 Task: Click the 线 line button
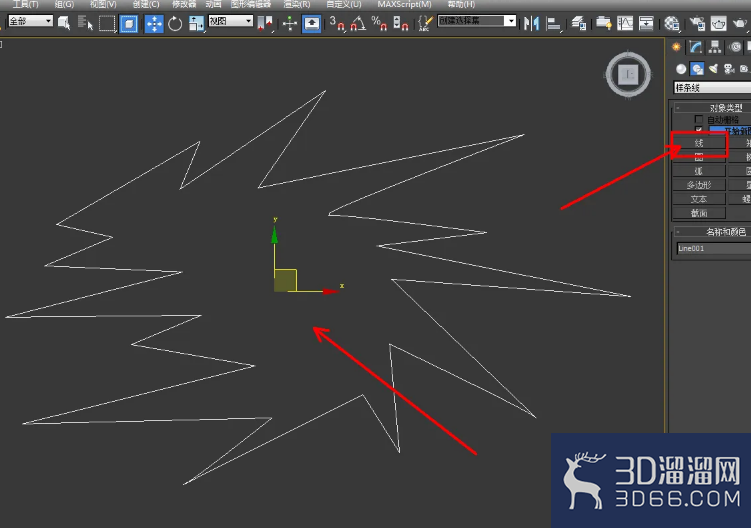699,143
